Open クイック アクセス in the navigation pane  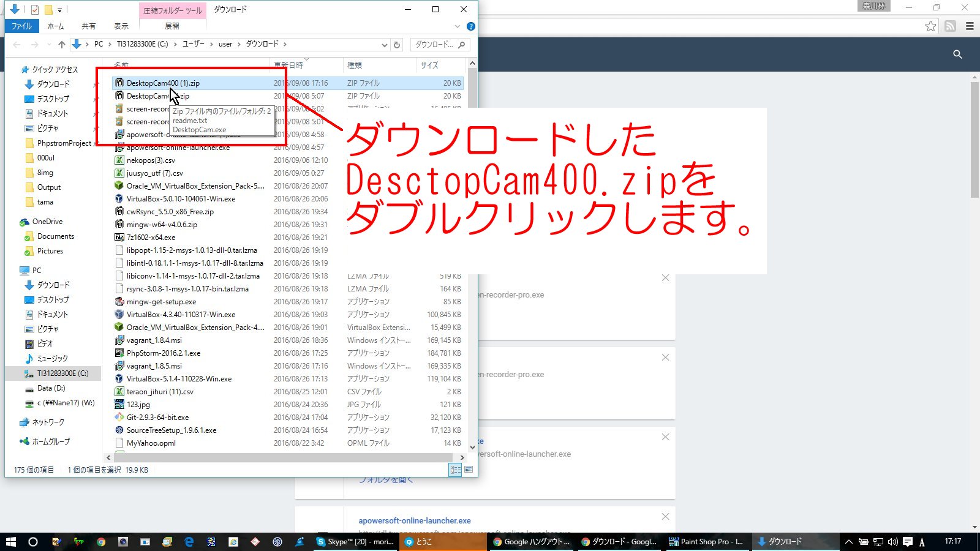[x=55, y=70]
